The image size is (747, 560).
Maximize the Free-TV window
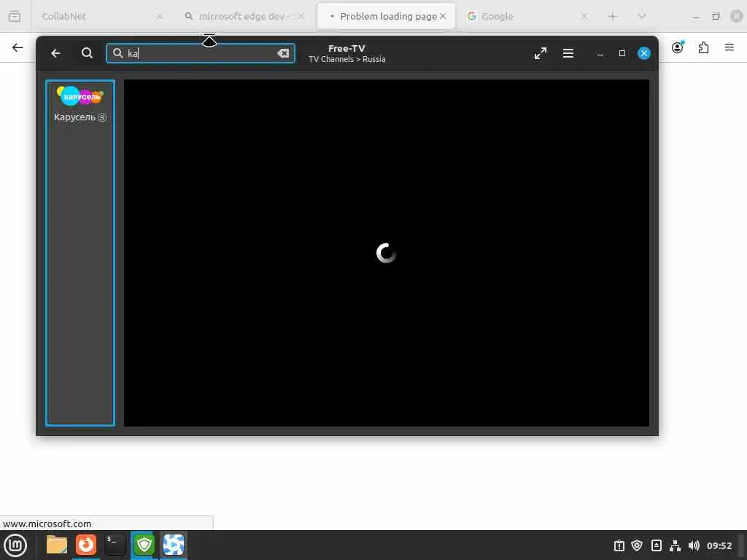pyautogui.click(x=622, y=53)
